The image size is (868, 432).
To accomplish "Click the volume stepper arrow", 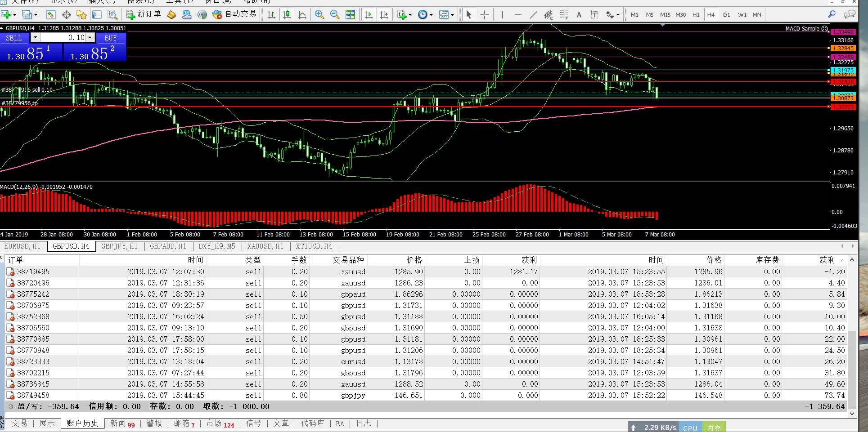I will click(x=90, y=38).
